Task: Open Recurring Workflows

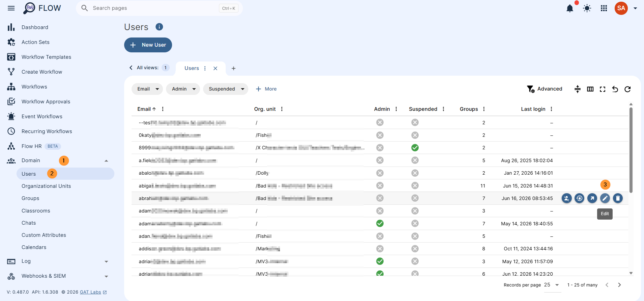Action: tap(47, 131)
